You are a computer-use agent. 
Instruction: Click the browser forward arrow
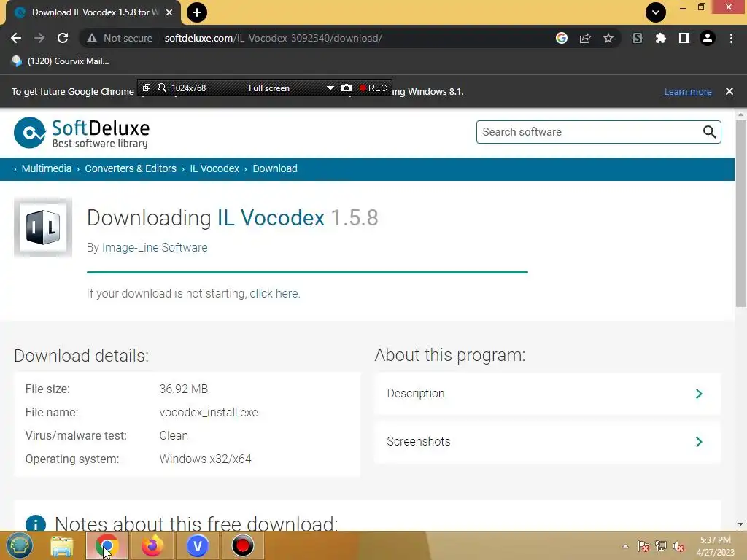tap(39, 38)
